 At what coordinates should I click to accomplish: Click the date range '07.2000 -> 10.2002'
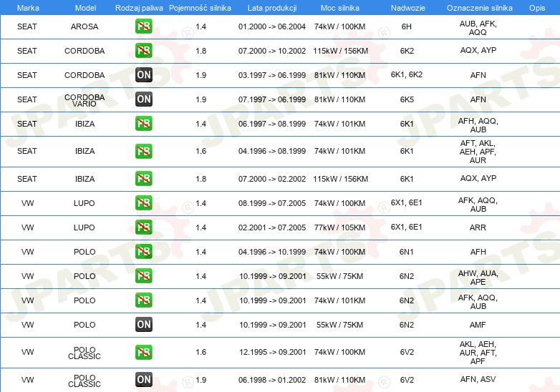pyautogui.click(x=272, y=51)
